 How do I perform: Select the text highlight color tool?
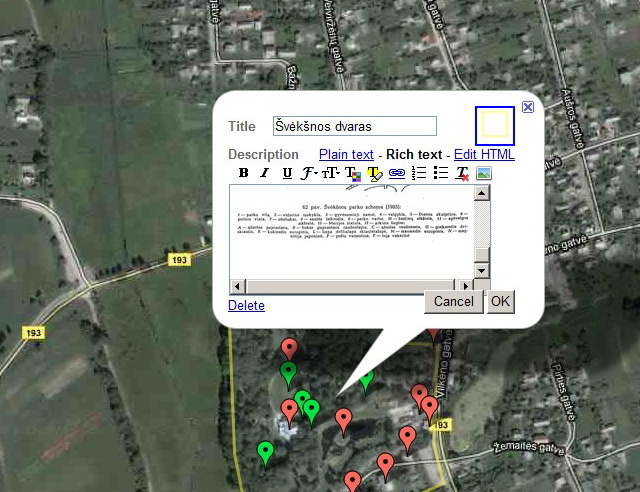click(374, 173)
